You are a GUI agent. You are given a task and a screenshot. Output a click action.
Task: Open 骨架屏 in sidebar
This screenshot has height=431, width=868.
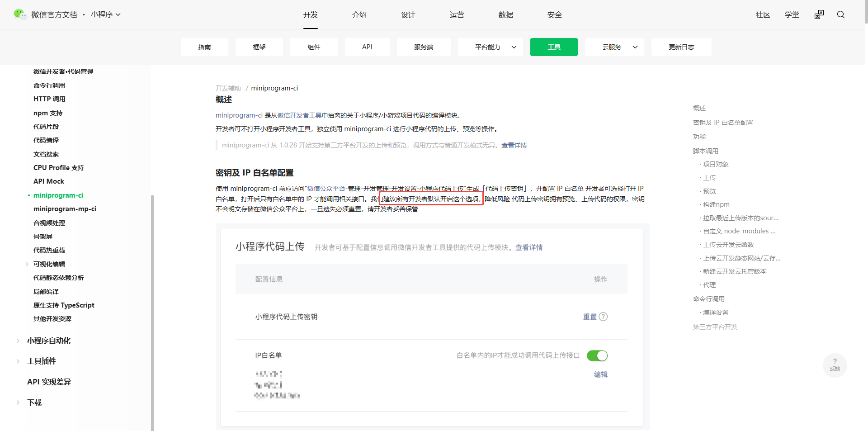[x=43, y=237]
